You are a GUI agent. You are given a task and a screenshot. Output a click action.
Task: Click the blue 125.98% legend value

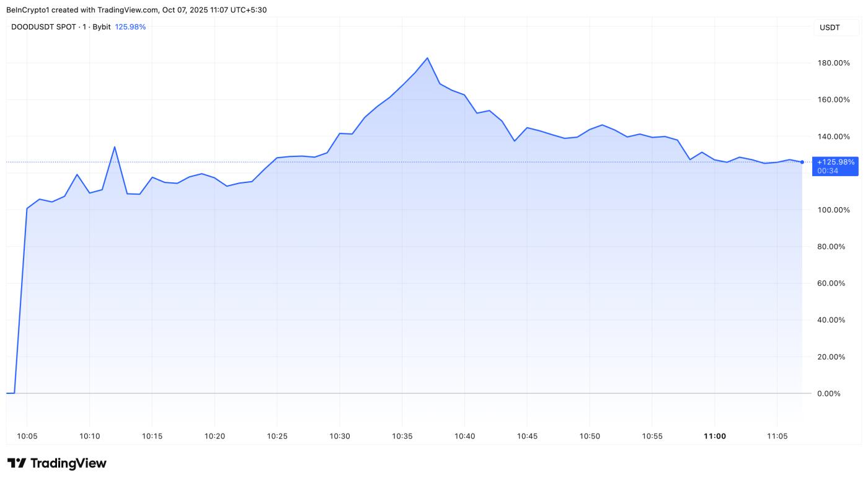pyautogui.click(x=130, y=27)
